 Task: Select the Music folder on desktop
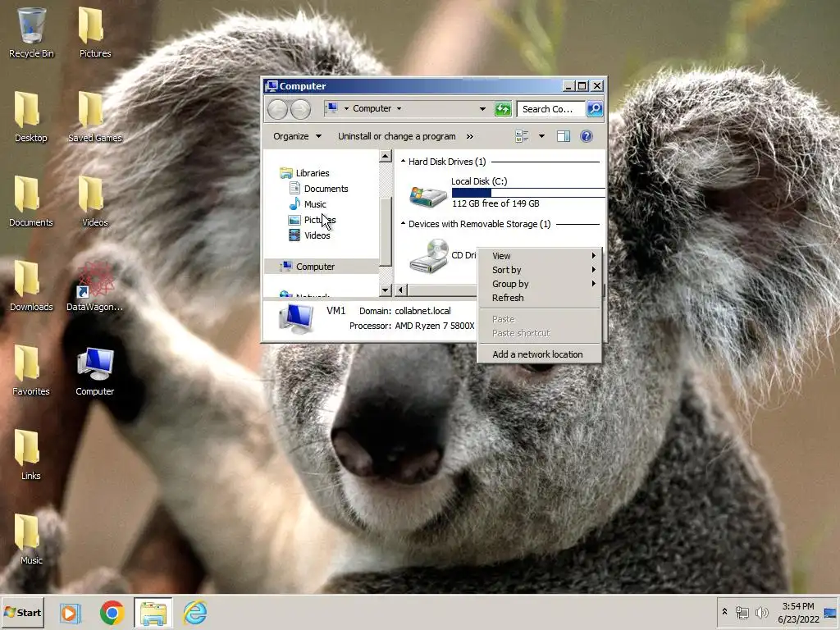30,539
